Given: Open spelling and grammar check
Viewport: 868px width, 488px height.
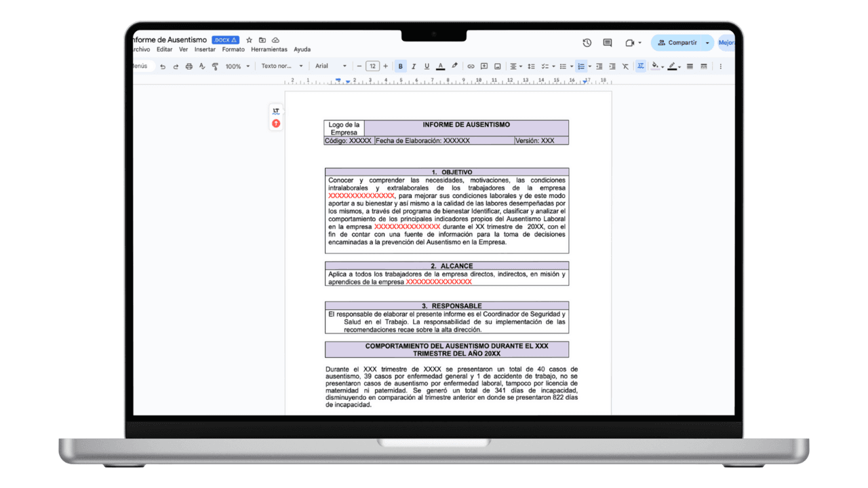Looking at the screenshot, I should point(201,66).
